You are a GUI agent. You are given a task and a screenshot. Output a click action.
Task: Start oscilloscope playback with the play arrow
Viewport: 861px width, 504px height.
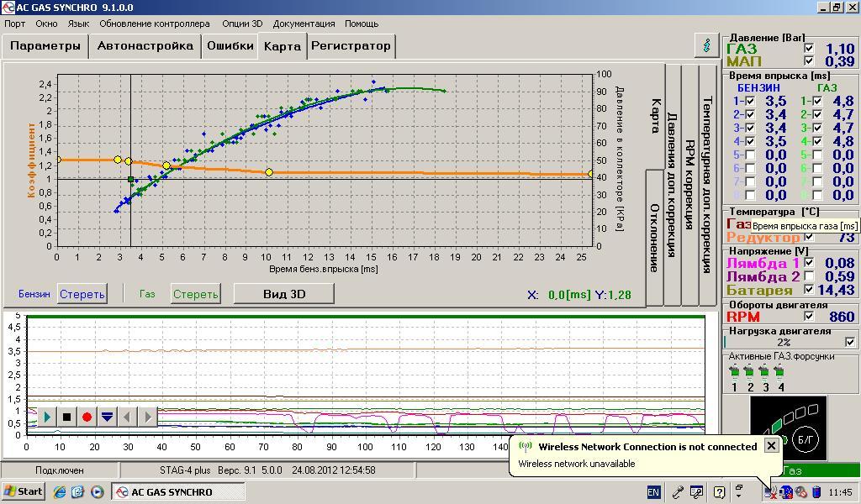47,417
